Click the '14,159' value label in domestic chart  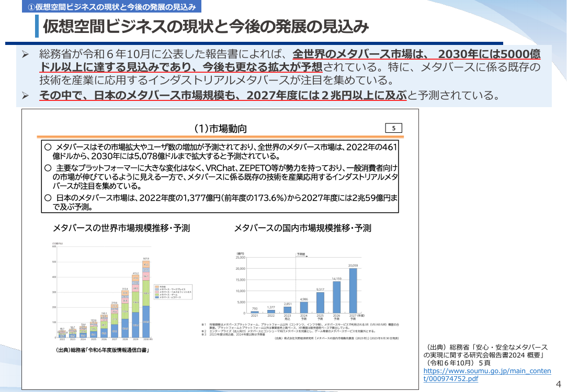pyautogui.click(x=337, y=279)
